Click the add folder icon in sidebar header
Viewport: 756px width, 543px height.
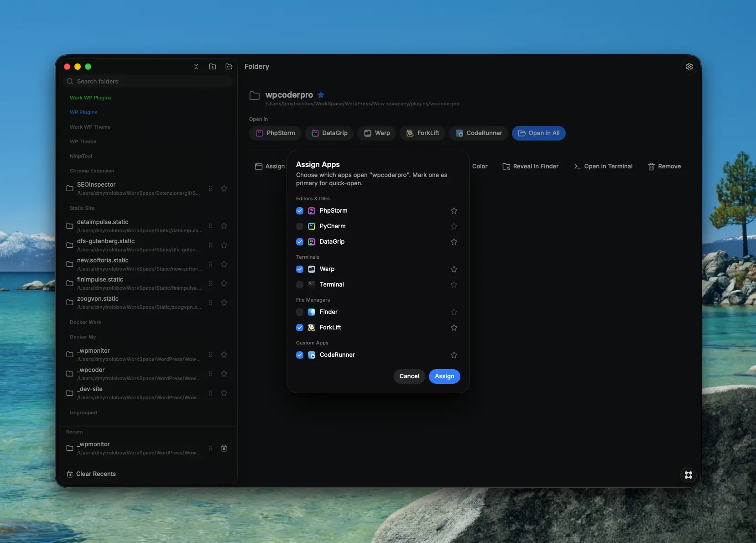pos(213,67)
